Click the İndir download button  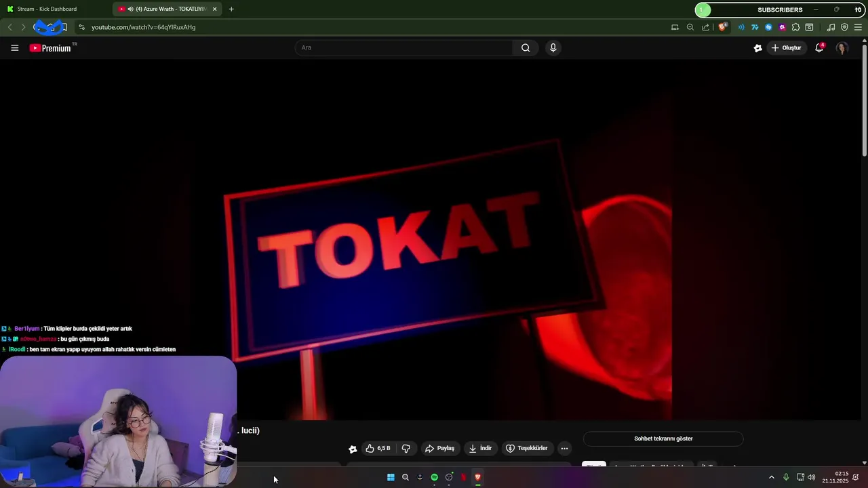(x=480, y=448)
